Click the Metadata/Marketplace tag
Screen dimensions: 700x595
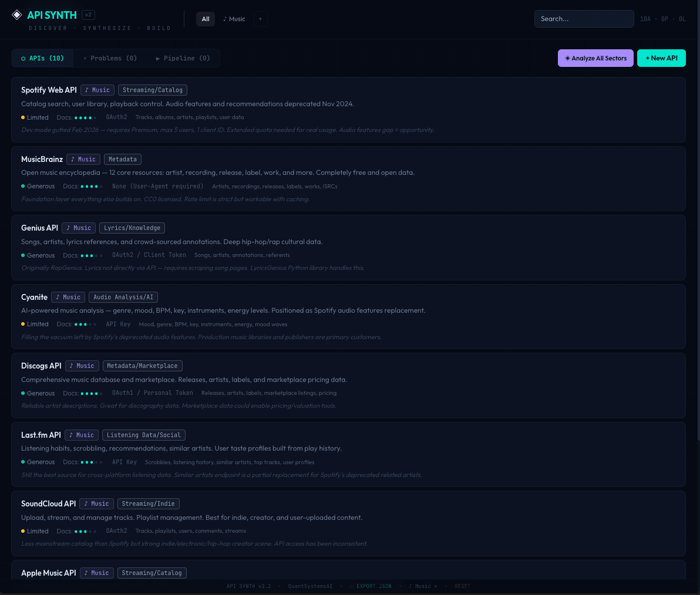143,366
